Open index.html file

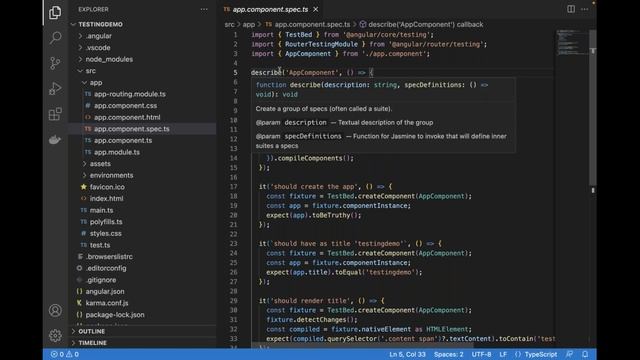click(x=106, y=199)
